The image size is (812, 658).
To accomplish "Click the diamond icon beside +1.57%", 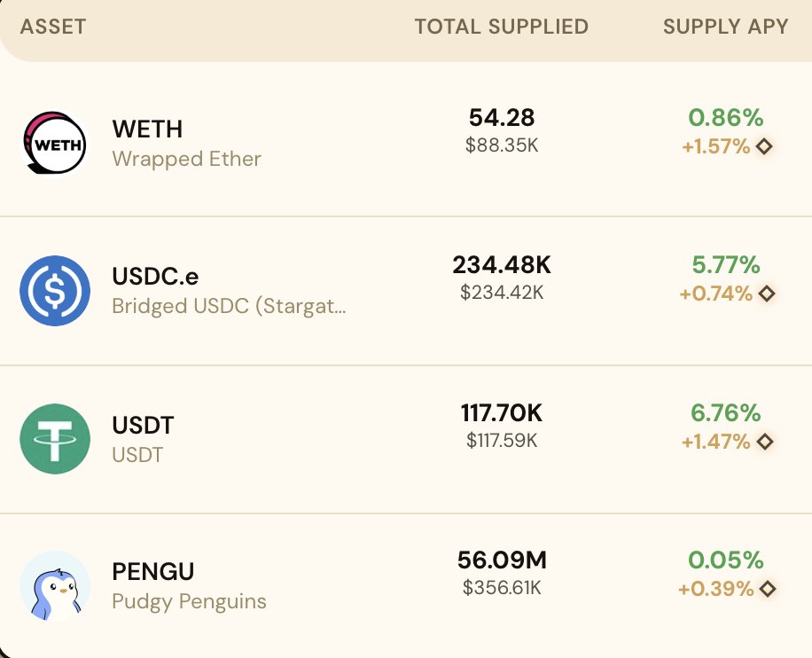I will (x=764, y=146).
